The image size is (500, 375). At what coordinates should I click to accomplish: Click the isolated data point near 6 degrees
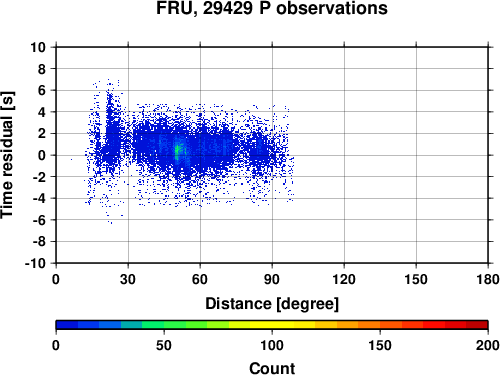(x=71, y=159)
